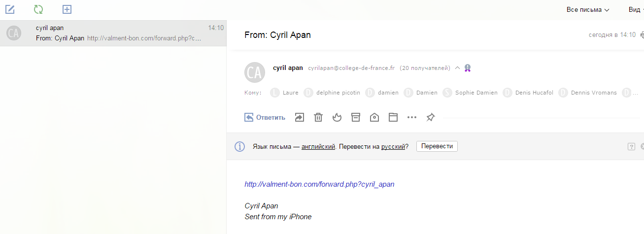Click the "Перевести" translate button
644x234 pixels.
point(437,146)
